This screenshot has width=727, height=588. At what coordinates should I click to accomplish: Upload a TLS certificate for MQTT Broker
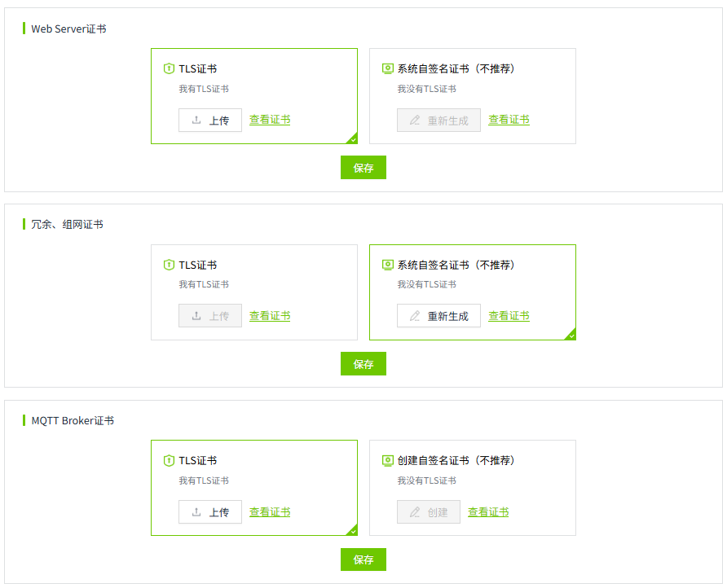210,512
